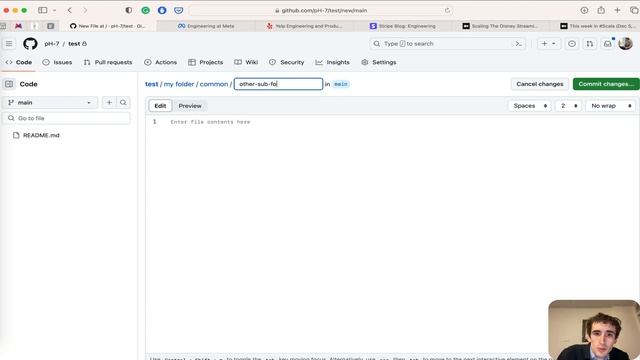Viewport: 640px width, 360px height.
Task: Switch to Engineering at Meta tab
Action: (x=206, y=26)
